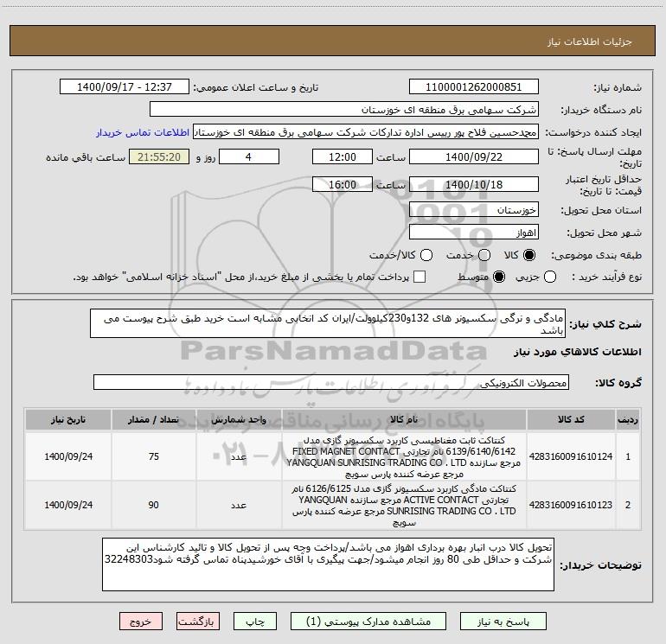Click the days remaining field showing 4

pos(249,156)
